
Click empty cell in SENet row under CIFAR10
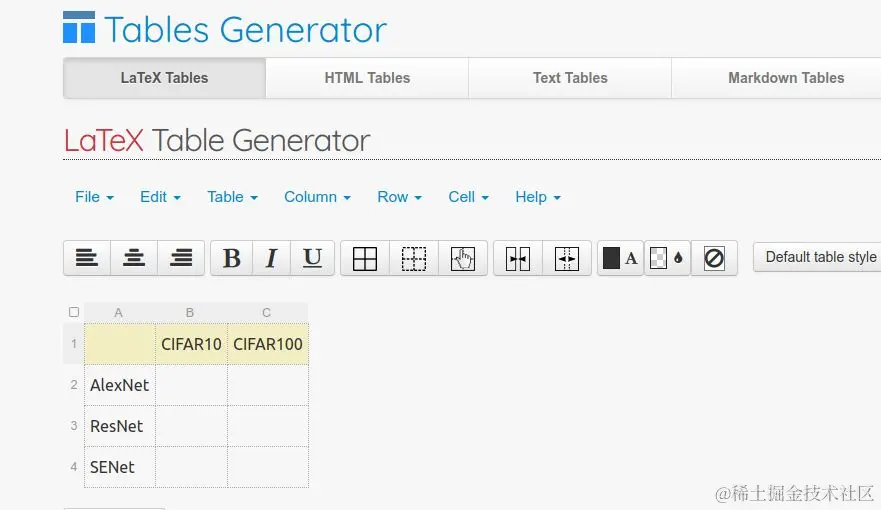coord(191,467)
